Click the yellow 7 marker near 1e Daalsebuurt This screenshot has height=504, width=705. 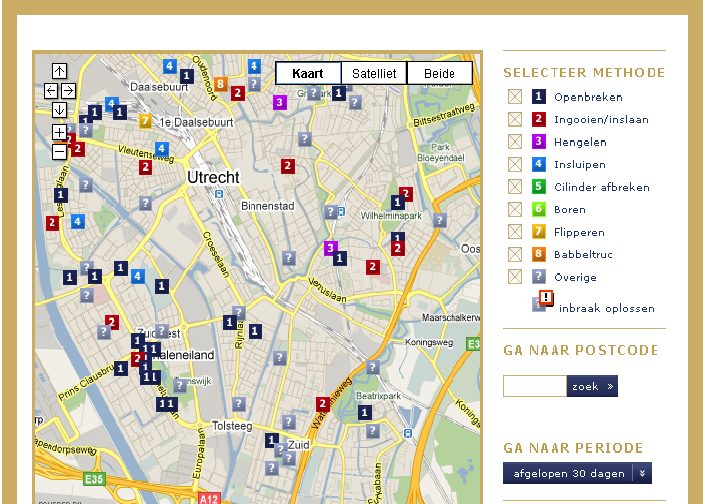point(145,121)
